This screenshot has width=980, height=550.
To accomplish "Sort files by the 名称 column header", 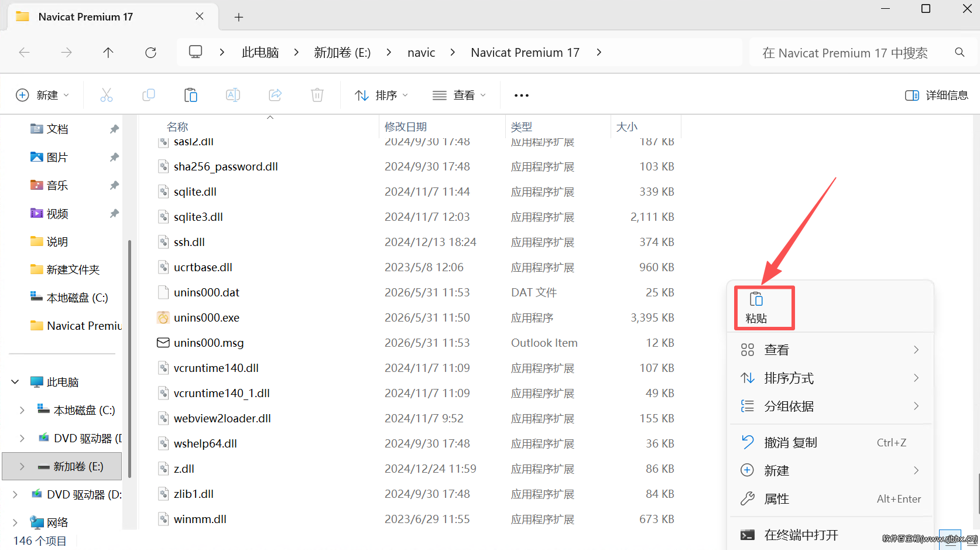I will pos(177,127).
